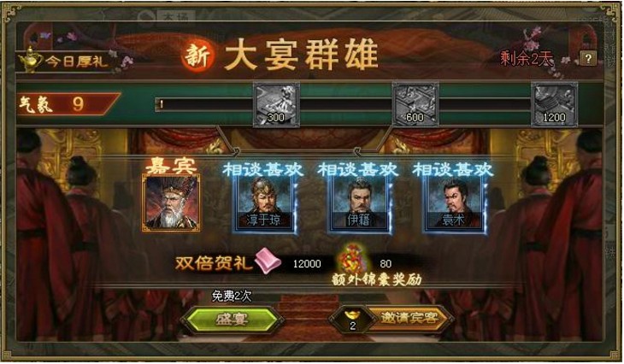The width and height of the screenshot is (624, 364).
Task: Click the 额外锦囊奖励 pouch icon
Action: click(352, 258)
